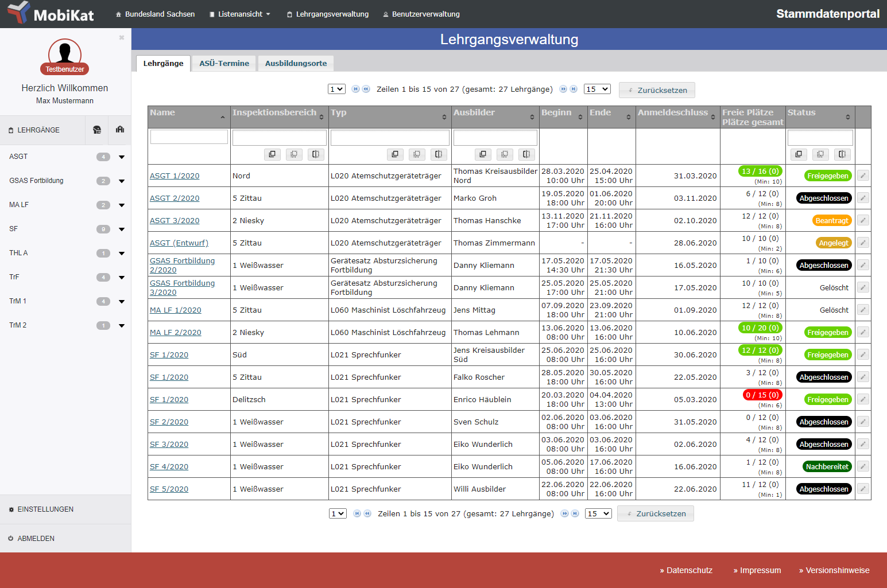This screenshot has width=887, height=588.
Task: Click the top Zurücksetzen button
Action: 657,90
